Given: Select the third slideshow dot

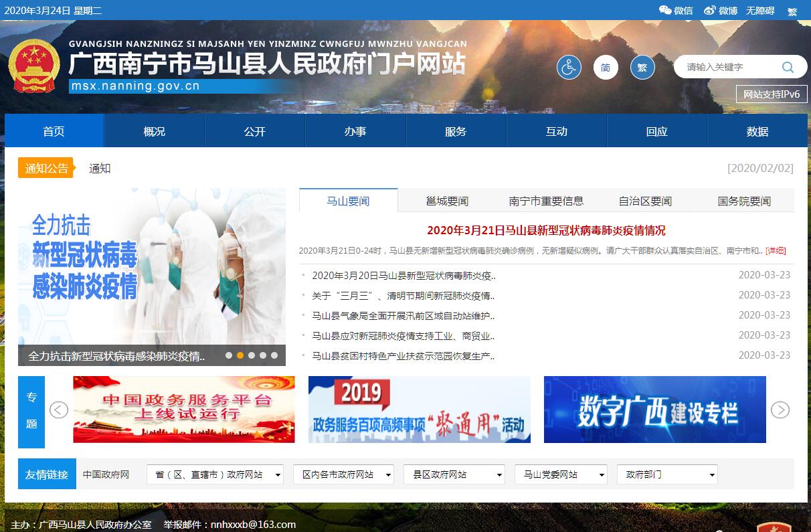Looking at the screenshot, I should tap(252, 355).
